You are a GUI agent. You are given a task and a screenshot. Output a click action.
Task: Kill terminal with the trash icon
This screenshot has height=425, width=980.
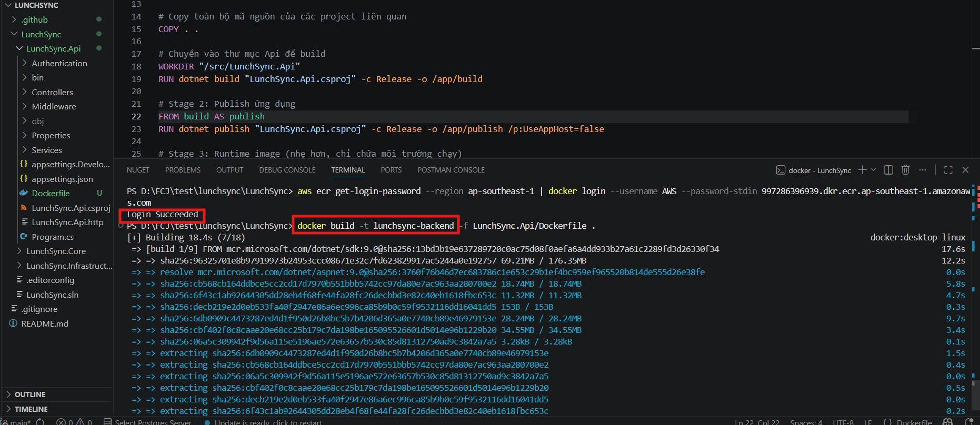click(905, 170)
